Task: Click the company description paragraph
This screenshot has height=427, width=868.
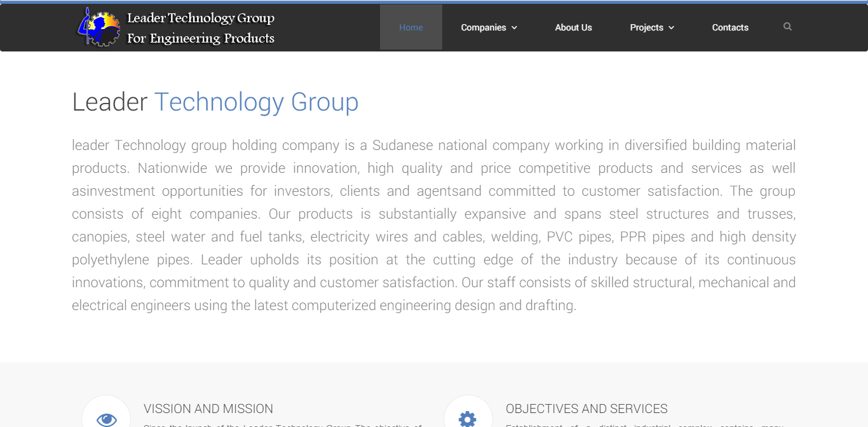Action: click(x=433, y=225)
